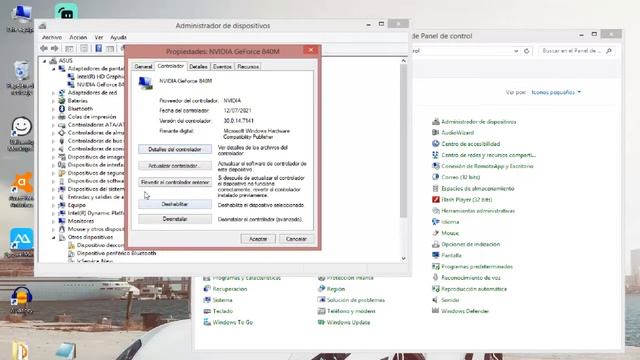Click the Flash Player icon in Control Panel

tap(435, 200)
